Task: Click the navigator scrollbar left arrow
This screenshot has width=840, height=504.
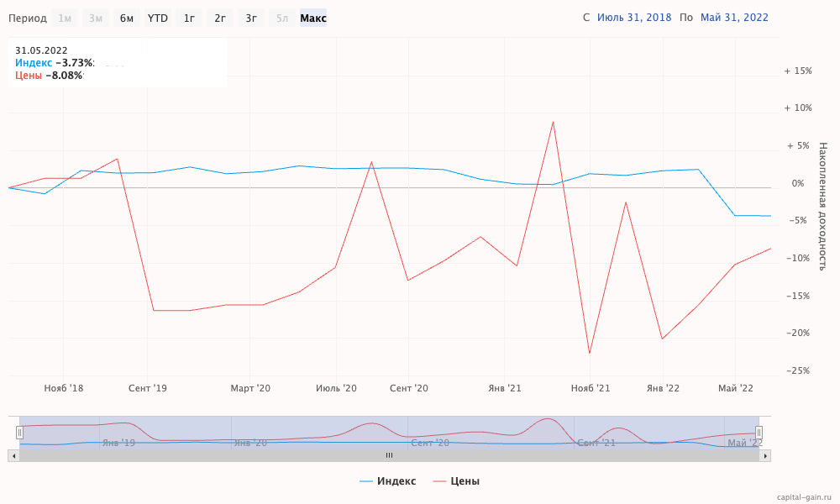Action: click(13, 456)
